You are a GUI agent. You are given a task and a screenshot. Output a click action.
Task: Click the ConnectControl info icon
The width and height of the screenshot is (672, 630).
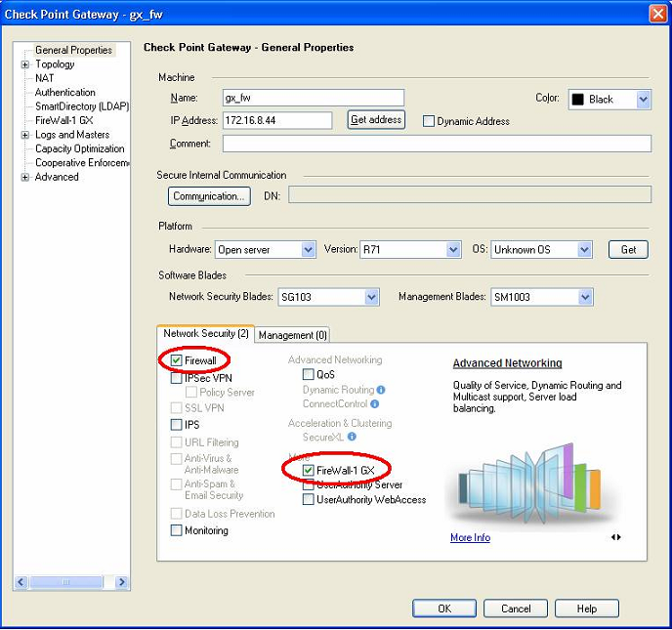coord(374,403)
